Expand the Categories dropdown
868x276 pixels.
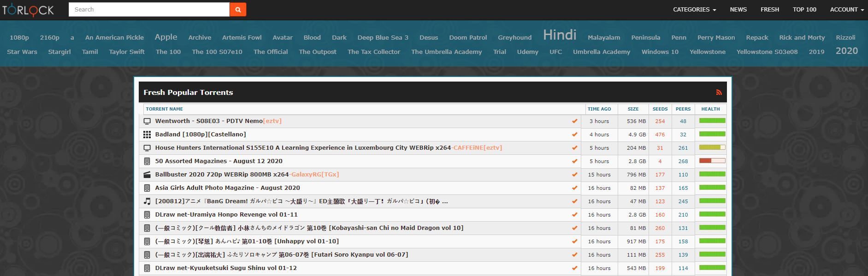pos(694,9)
